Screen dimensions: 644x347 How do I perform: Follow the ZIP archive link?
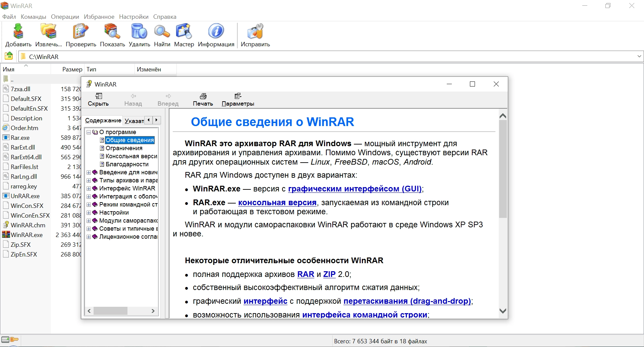329,274
